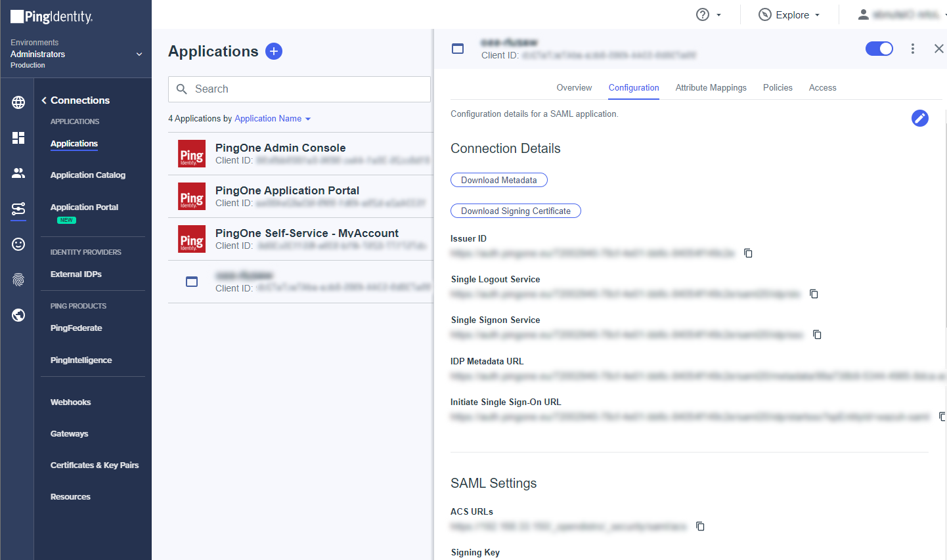This screenshot has height=560, width=947.
Task: Click the PingOne Admin Console Ping logo
Action: [192, 154]
